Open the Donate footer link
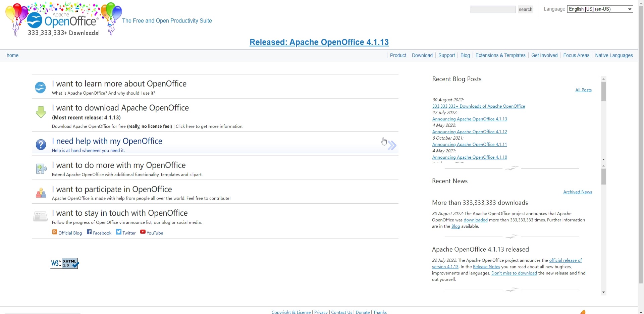Viewport: 644px width, 314px height. (363, 312)
